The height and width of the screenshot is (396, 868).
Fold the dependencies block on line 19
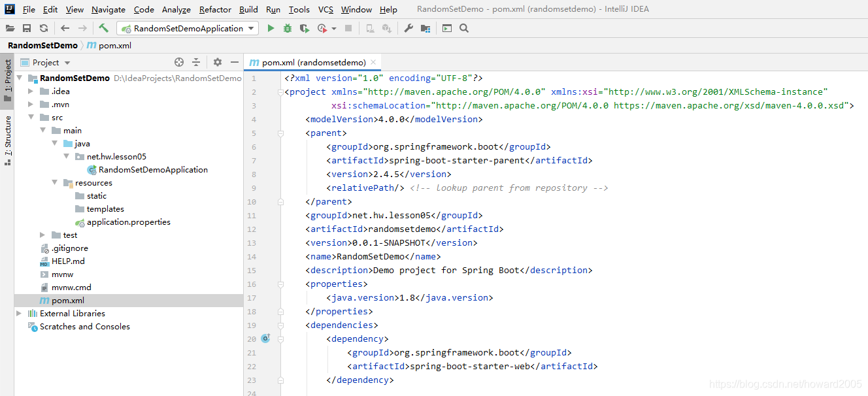click(x=280, y=325)
